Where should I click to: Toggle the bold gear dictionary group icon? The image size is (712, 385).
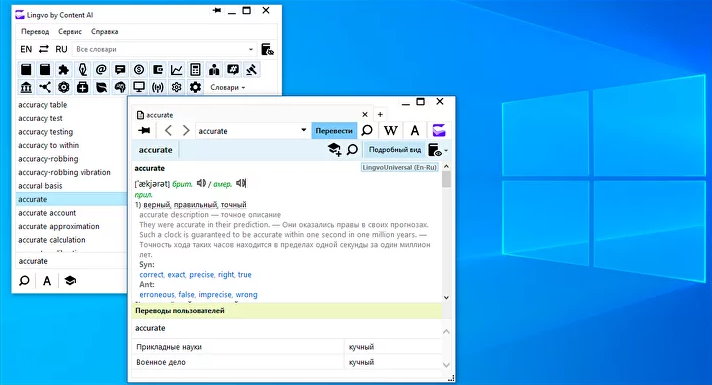tap(195, 87)
